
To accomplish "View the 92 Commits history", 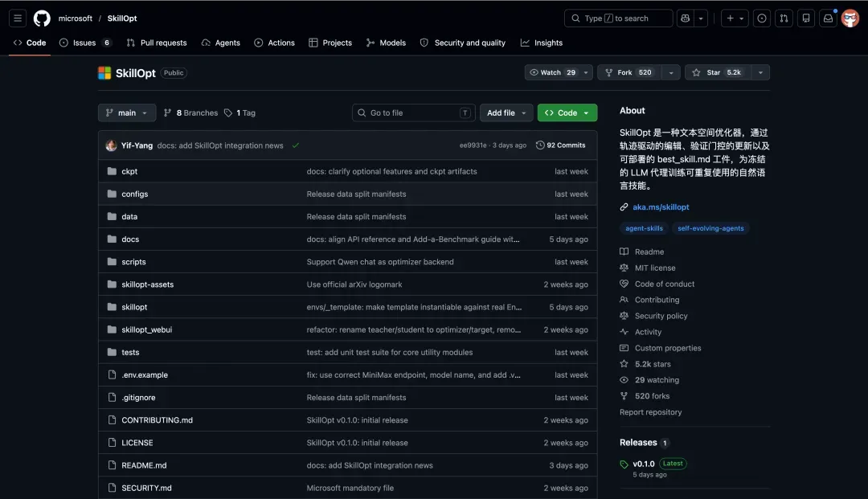I will (560, 145).
